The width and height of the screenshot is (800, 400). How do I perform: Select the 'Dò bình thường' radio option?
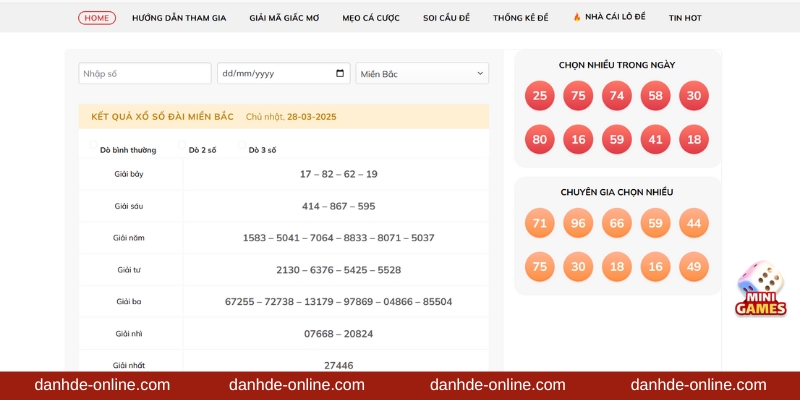point(94,149)
